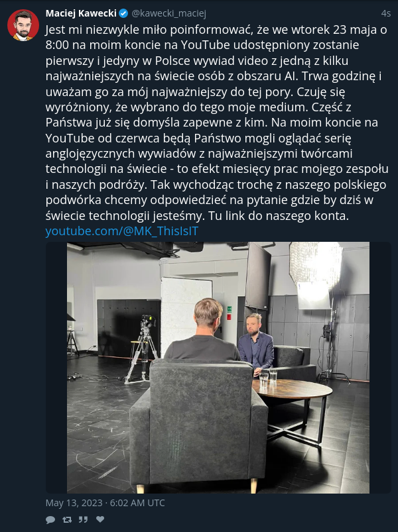The height and width of the screenshot is (532, 398).
Task: Show quotes with the double-quote icon
Action: point(83,519)
